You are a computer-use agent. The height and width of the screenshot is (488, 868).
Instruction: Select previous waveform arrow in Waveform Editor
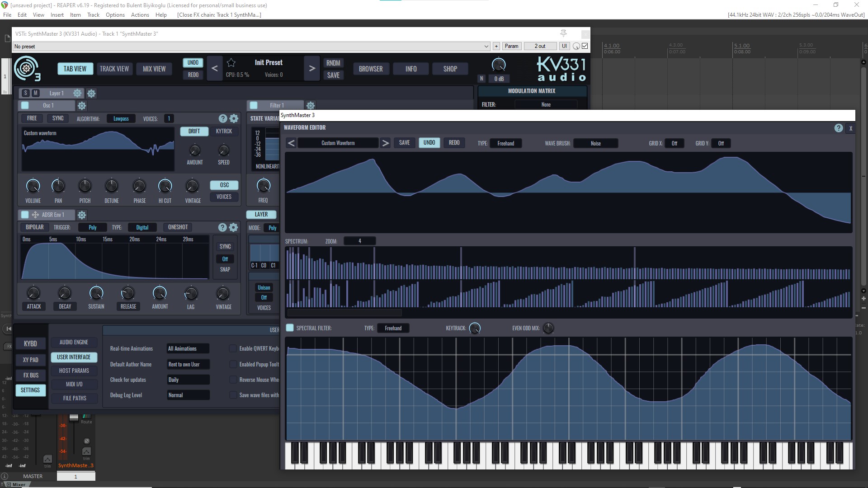(x=291, y=143)
